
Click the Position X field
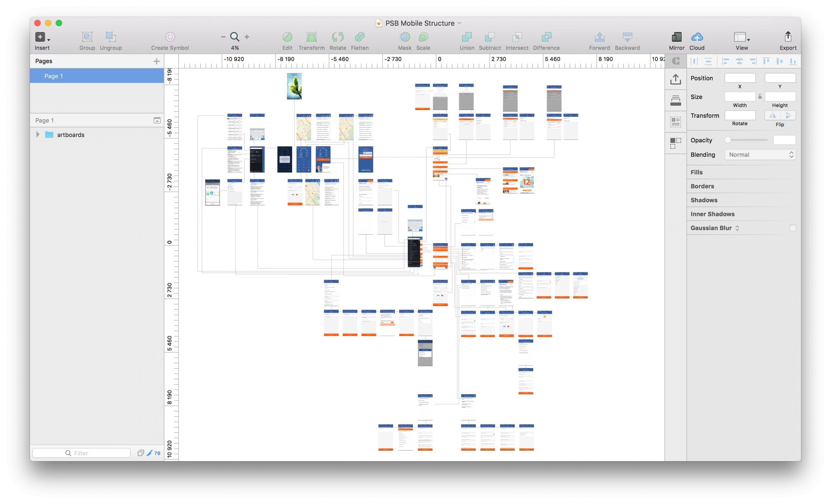pos(740,78)
